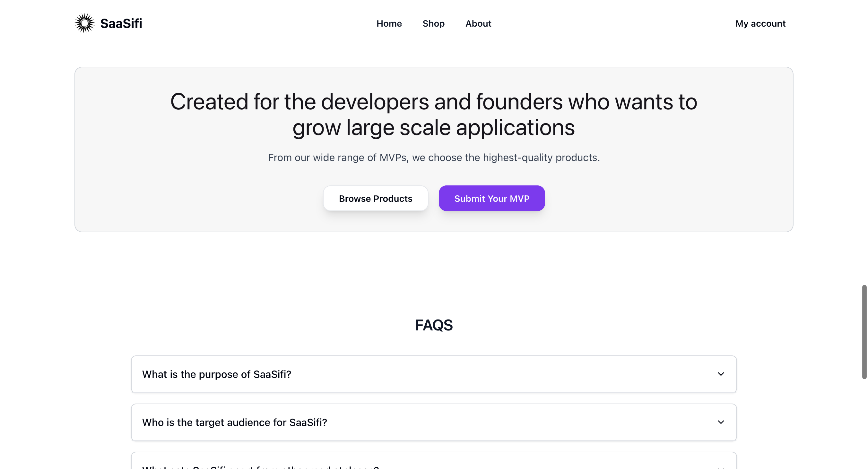The image size is (868, 469).
Task: Expand "Who is the target audience for SaaSifi?"
Action: [434, 422]
